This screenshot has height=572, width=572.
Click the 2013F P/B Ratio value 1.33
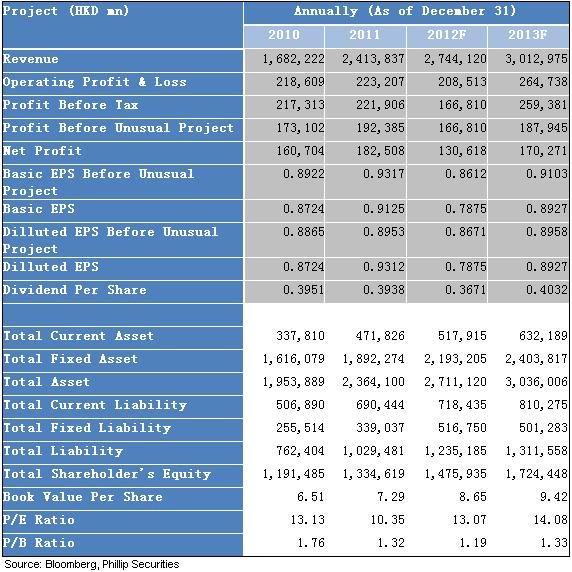(554, 543)
